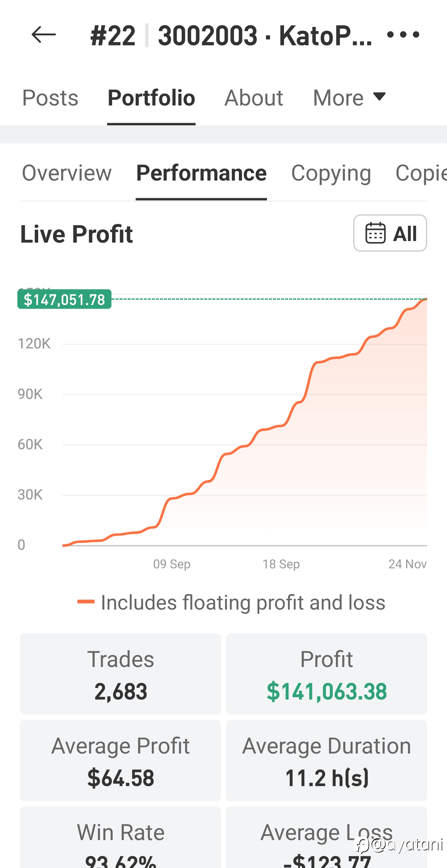Switch to the Posts tab
The width and height of the screenshot is (447, 868).
[50, 98]
